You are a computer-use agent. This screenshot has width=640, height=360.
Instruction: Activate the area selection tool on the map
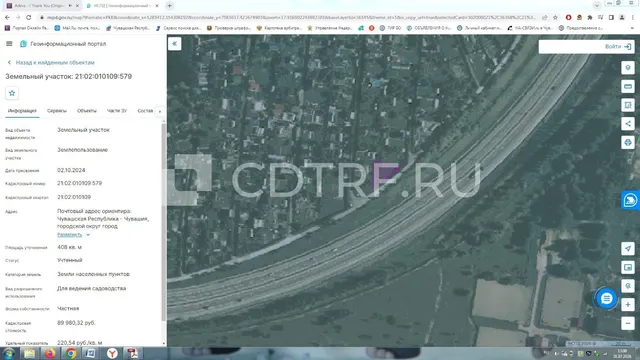pyautogui.click(x=628, y=105)
